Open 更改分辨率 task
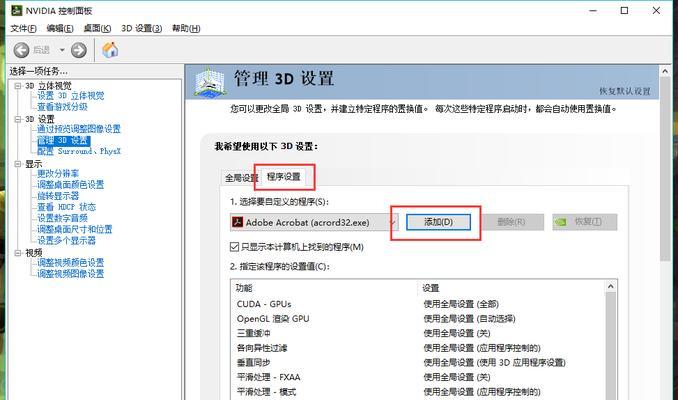 (x=58, y=174)
